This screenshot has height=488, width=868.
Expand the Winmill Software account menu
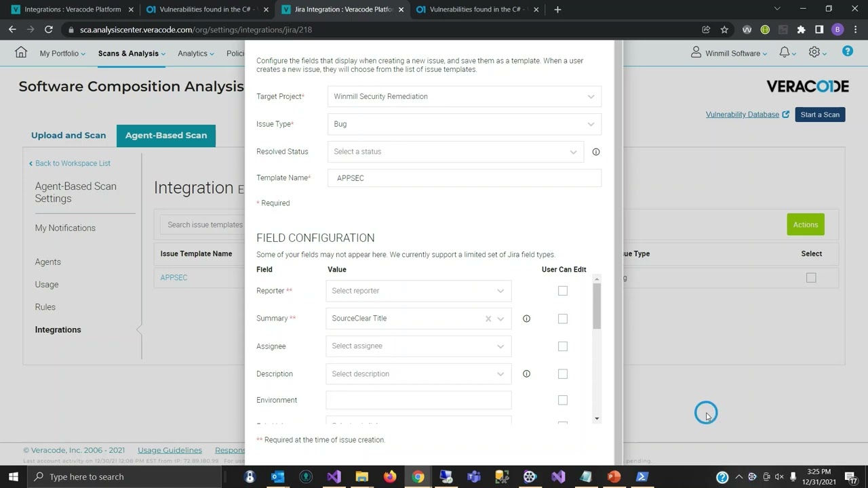(729, 53)
